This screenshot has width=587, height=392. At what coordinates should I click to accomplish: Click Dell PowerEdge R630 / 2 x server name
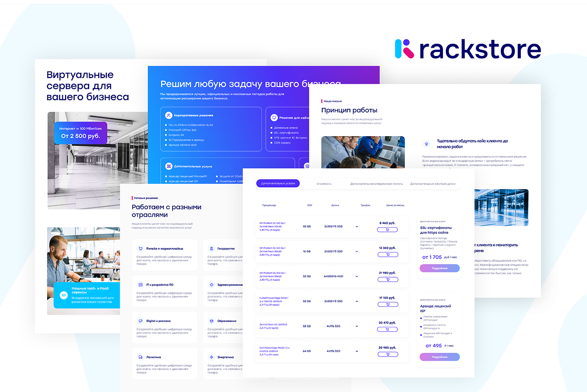coord(275,351)
